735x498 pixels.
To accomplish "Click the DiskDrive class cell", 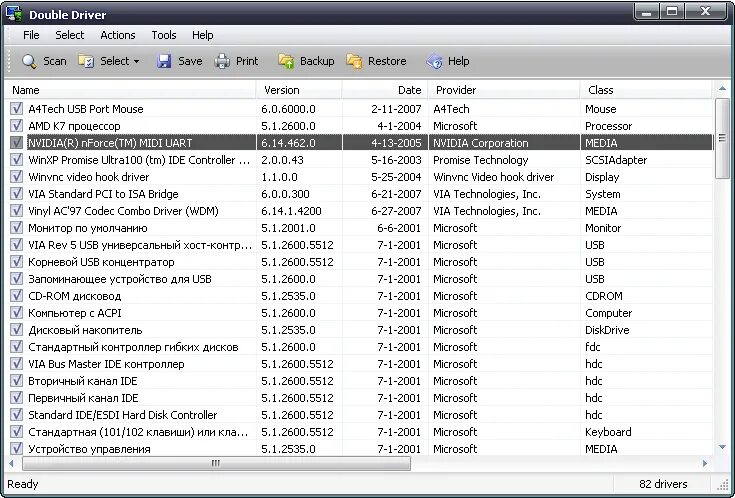I will click(607, 330).
